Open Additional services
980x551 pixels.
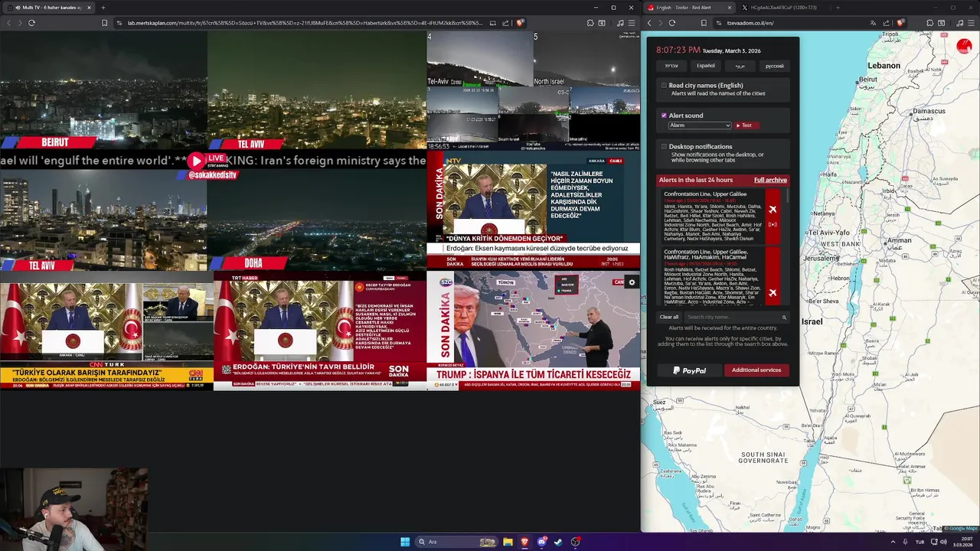(x=756, y=370)
